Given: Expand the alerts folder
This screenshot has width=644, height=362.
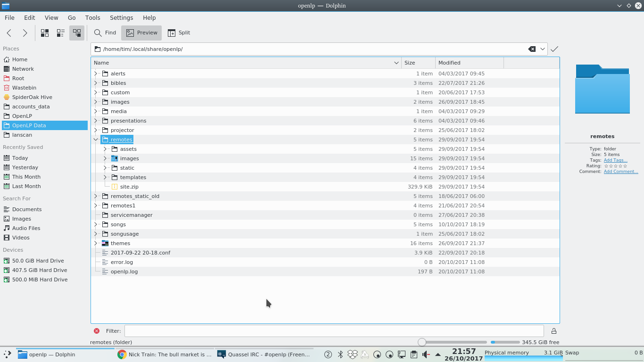Looking at the screenshot, I should pos(96,74).
